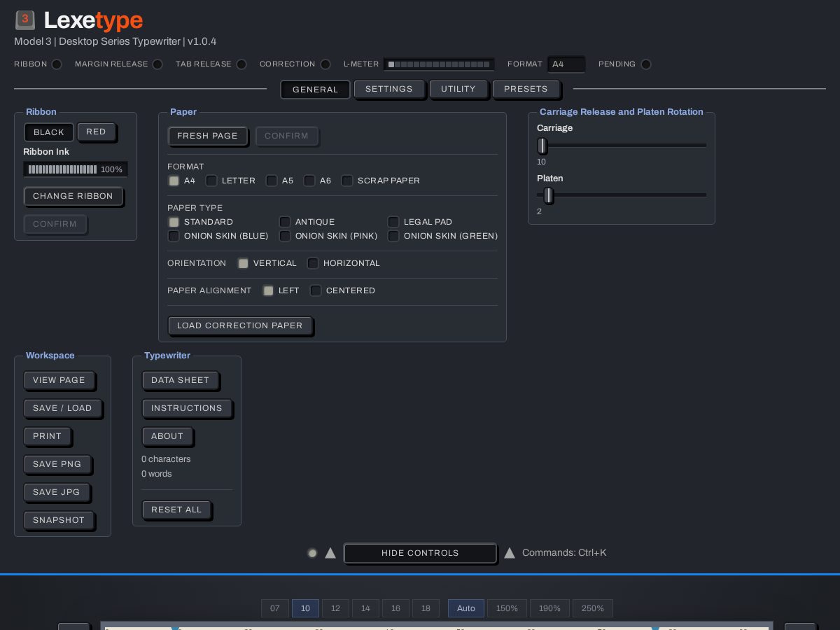Screen dimensions: 840x630
Task: Click CONFIRM next to Fresh Page
Action: click(x=286, y=136)
